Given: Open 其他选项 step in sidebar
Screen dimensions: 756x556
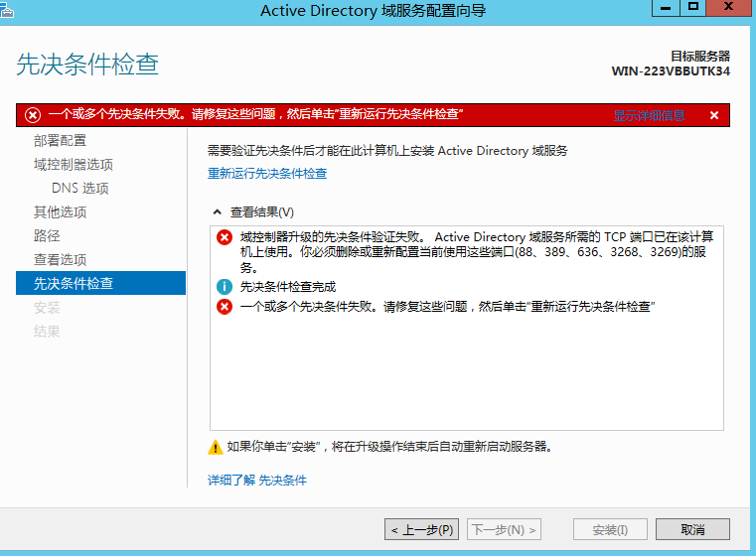Looking at the screenshot, I should coord(60,212).
